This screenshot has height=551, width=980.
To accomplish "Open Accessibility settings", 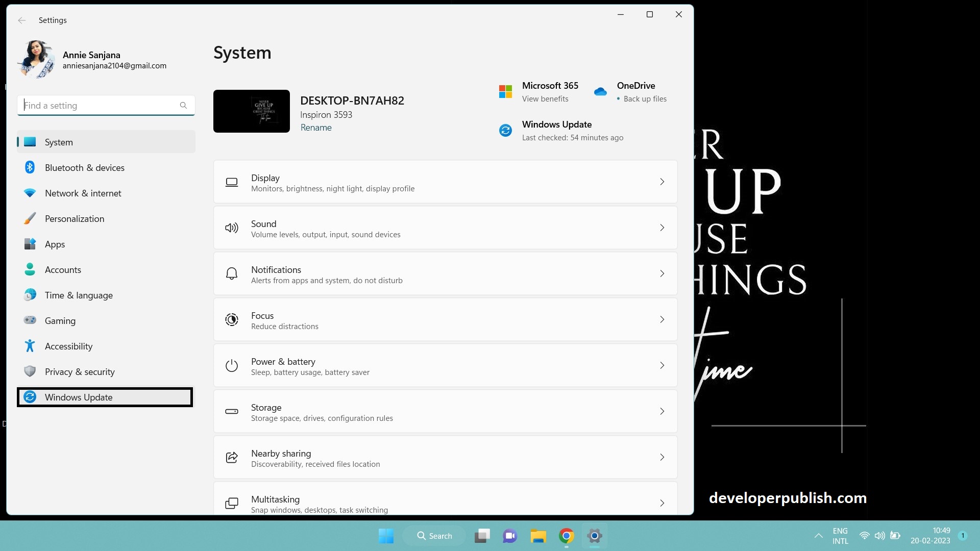I will click(69, 346).
